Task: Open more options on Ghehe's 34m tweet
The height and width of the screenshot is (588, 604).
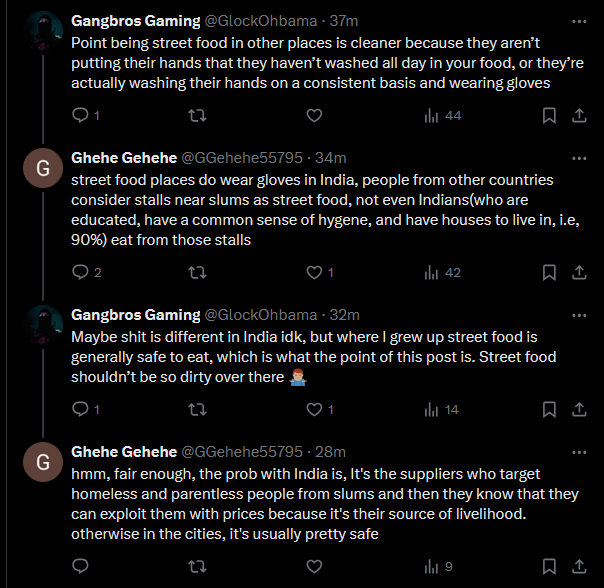Action: click(x=579, y=158)
